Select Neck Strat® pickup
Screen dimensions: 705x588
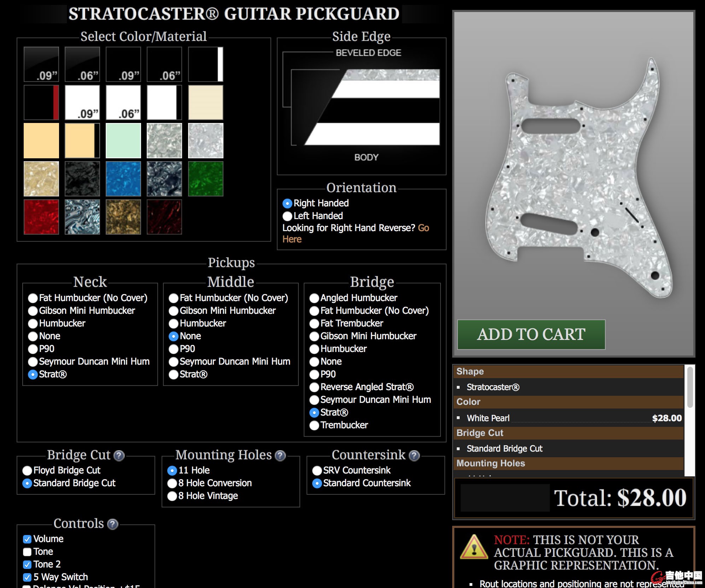(33, 375)
